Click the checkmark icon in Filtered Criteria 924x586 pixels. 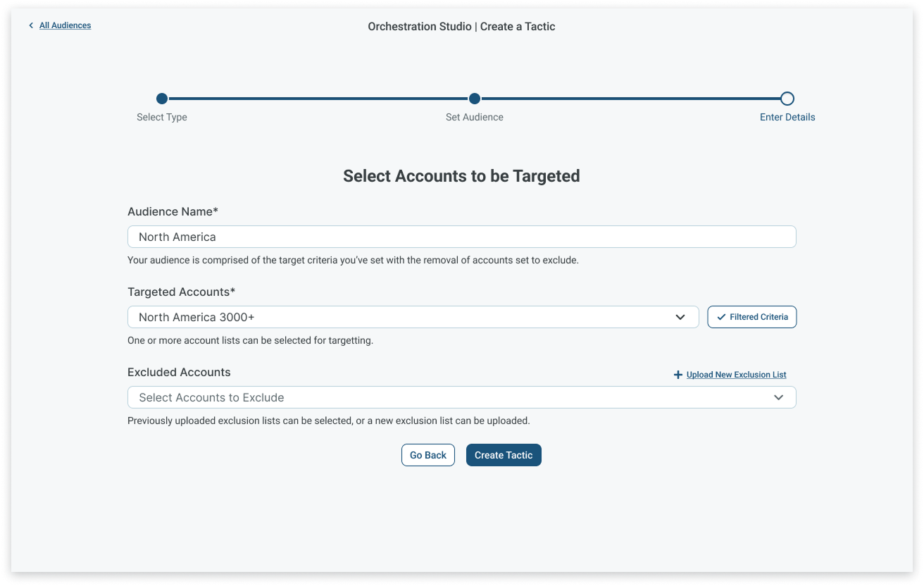click(721, 317)
